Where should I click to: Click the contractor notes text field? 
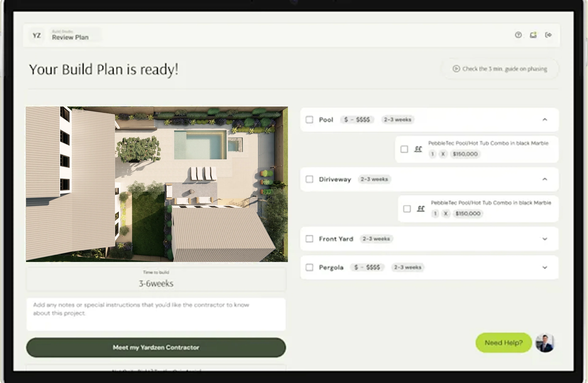click(156, 314)
